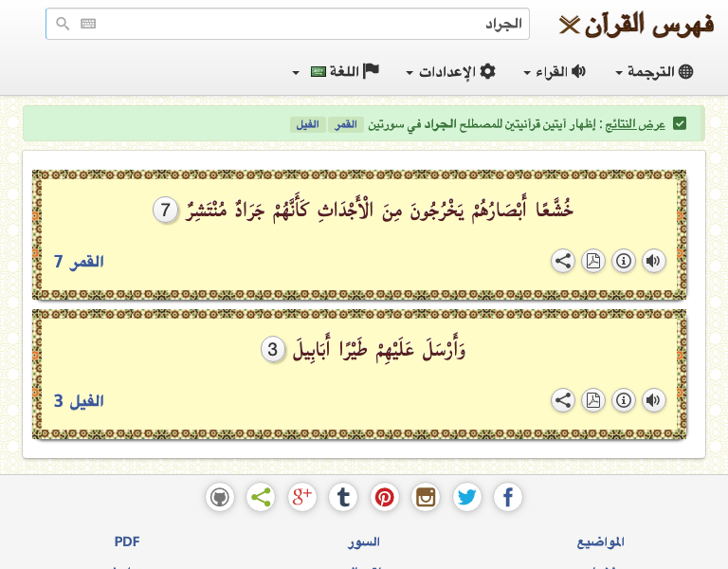Expand the الترجمة translation dropdown
The width and height of the screenshot is (728, 569).
point(654,72)
